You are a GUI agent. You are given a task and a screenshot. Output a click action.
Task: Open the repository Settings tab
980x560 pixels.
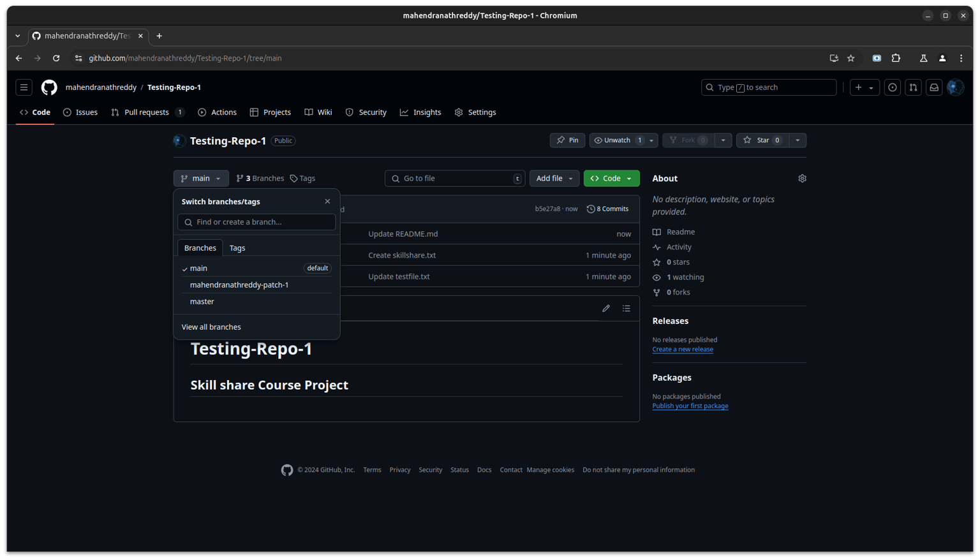[x=475, y=112]
